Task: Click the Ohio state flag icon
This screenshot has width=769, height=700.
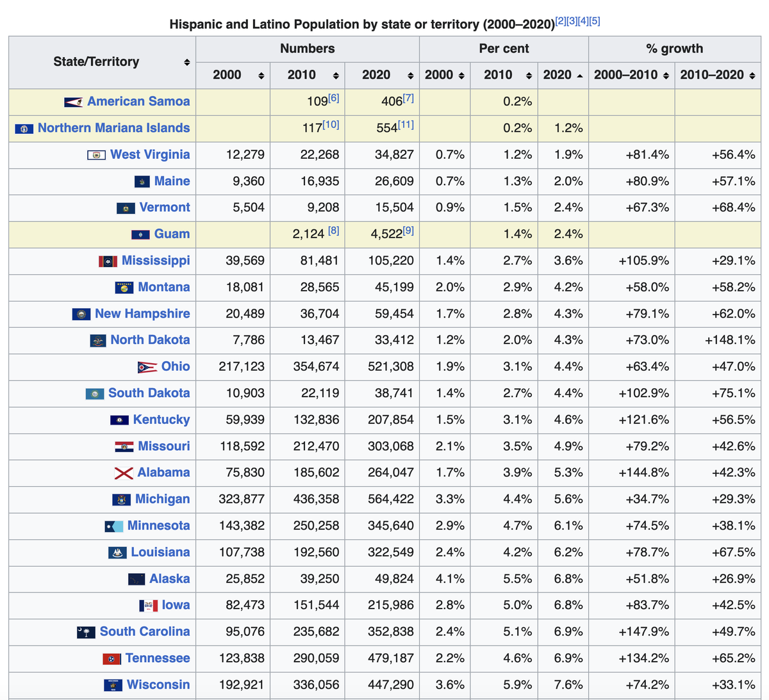Action: 147,367
